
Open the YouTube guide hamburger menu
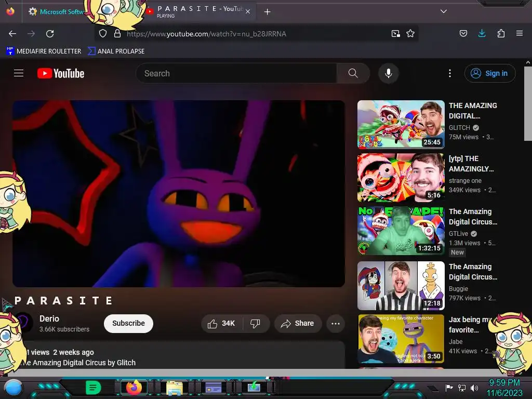click(19, 73)
